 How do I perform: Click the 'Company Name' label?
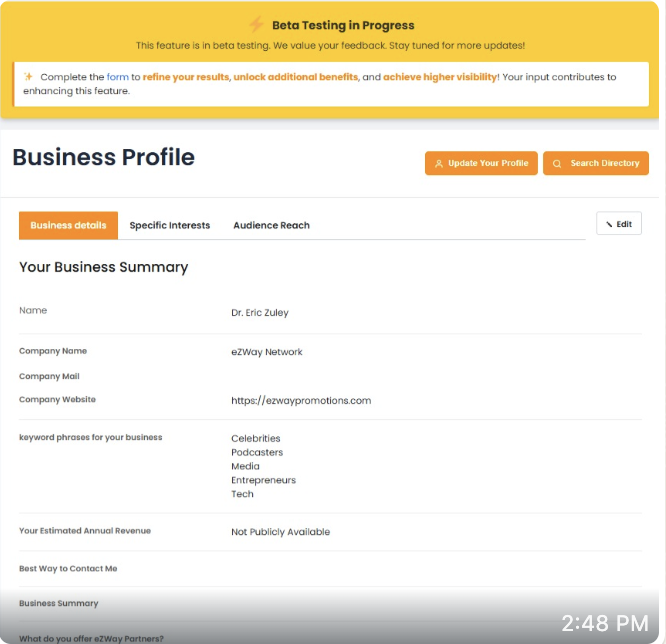coord(53,351)
